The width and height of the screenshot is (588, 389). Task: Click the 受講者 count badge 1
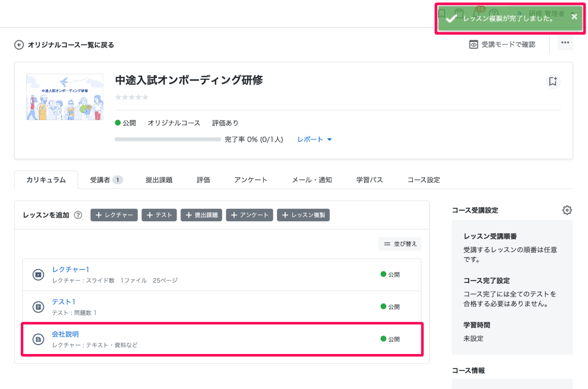(x=118, y=180)
